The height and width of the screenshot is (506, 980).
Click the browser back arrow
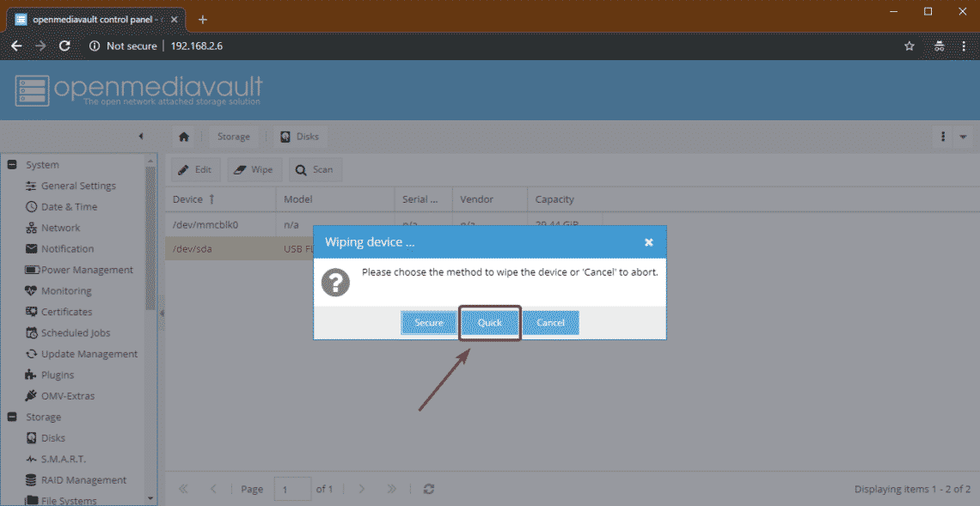click(17, 46)
